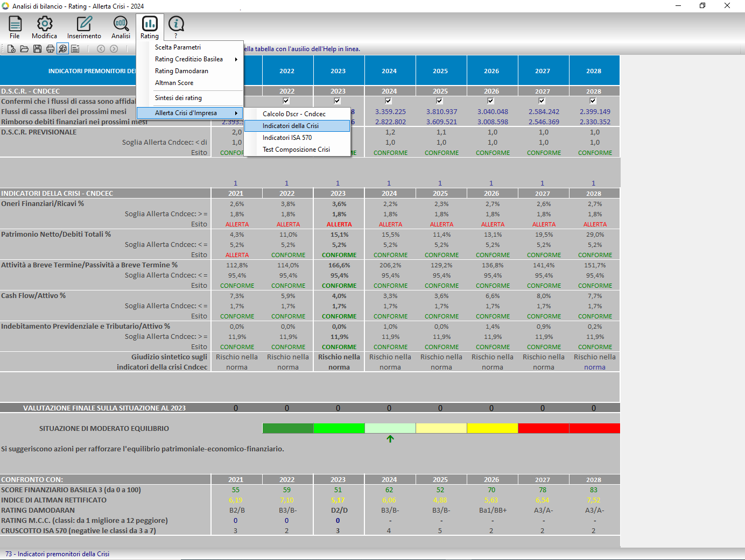745x560 pixels.
Task: Open the Inserimento pencil icon
Action: tap(84, 27)
